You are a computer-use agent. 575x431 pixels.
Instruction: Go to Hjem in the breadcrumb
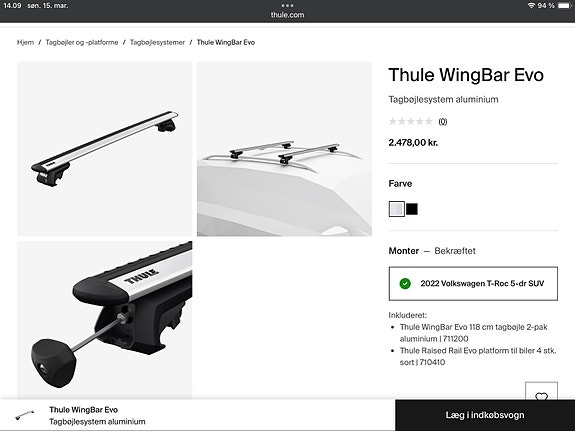(x=25, y=42)
